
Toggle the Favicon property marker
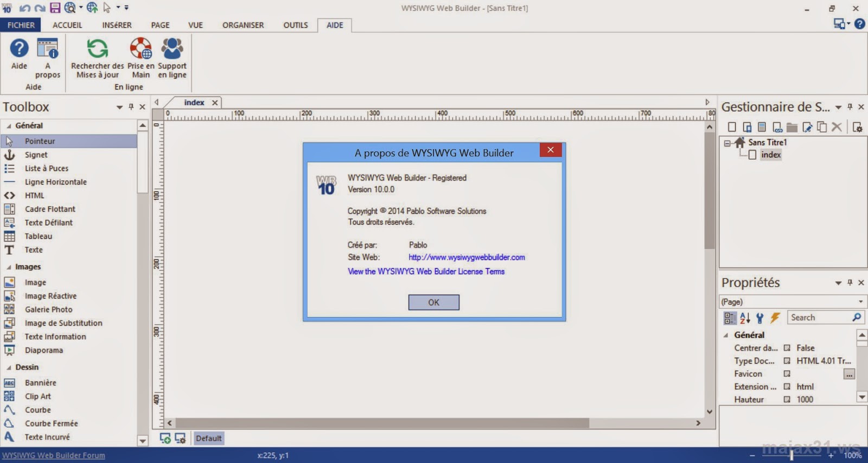click(x=787, y=374)
